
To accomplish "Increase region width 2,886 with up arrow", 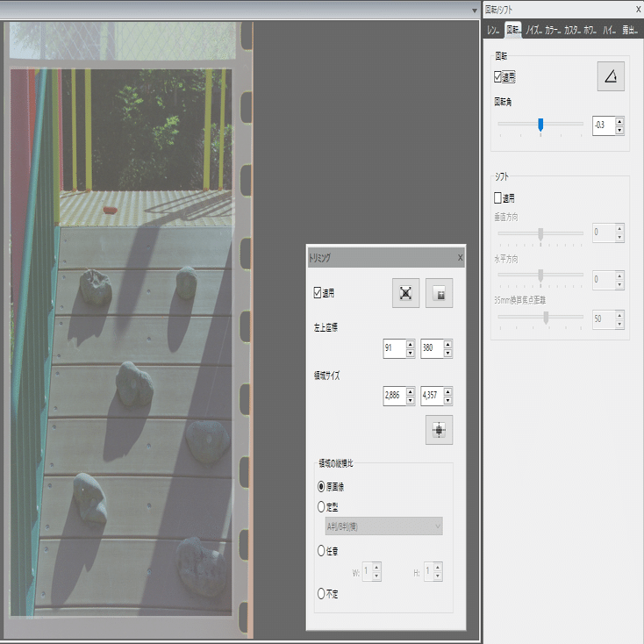I will [x=411, y=391].
